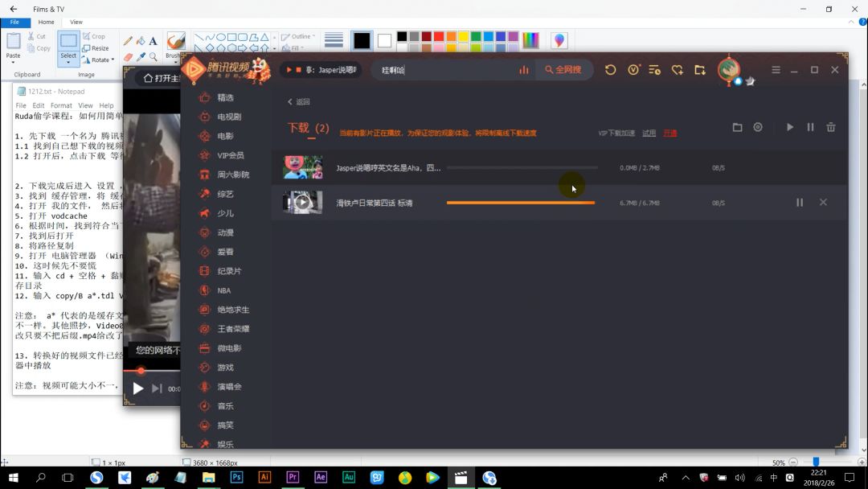Screen dimensions: 868x489
Task: Open the Edit colors rainbow icon
Action: pyautogui.click(x=530, y=40)
